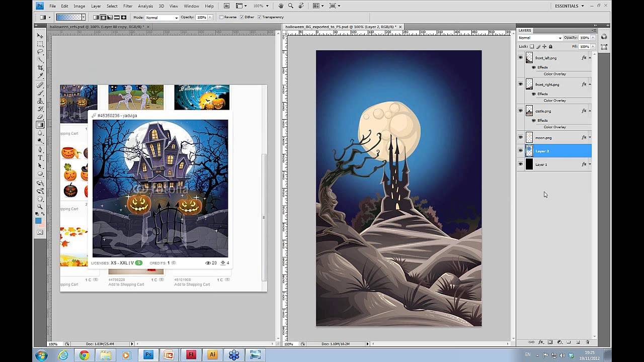The height and width of the screenshot is (362, 644).
Task: Click the Windows Start button
Action: [41, 355]
